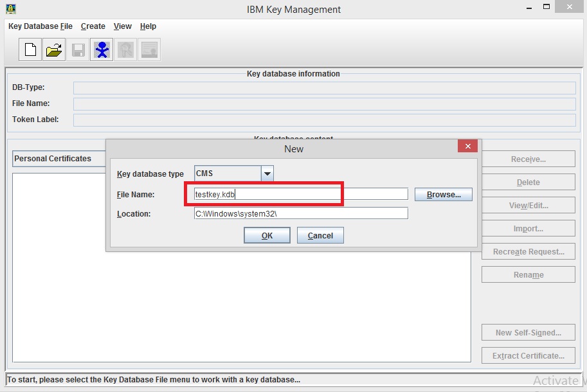Click the Save key database toolbar icon
The height and width of the screenshot is (392, 587).
(x=78, y=49)
